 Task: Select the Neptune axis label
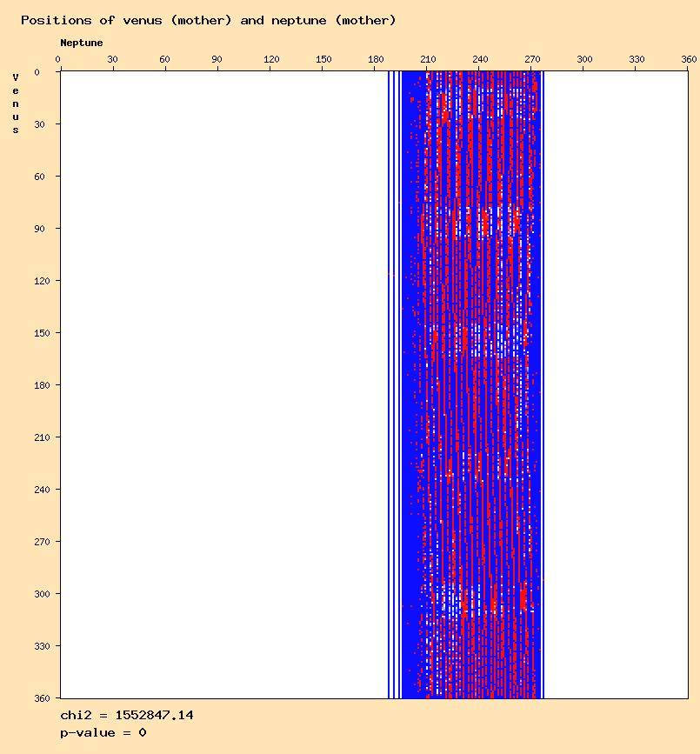(x=81, y=43)
